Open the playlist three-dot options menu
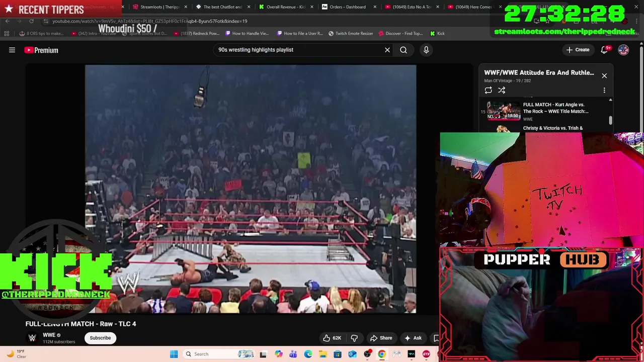644x362 pixels. pyautogui.click(x=604, y=90)
